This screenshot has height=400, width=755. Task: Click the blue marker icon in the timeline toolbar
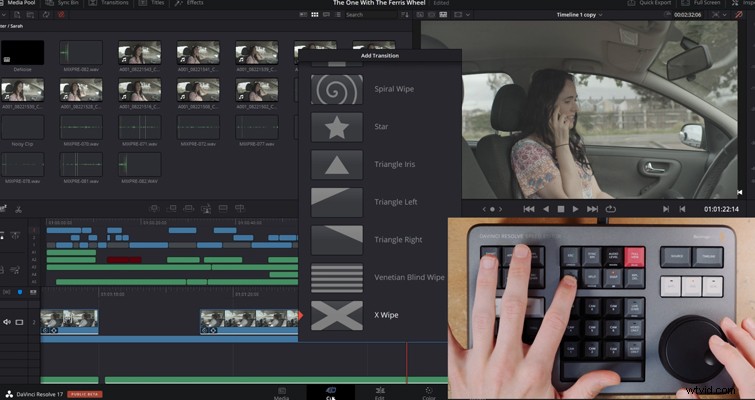tap(20, 292)
